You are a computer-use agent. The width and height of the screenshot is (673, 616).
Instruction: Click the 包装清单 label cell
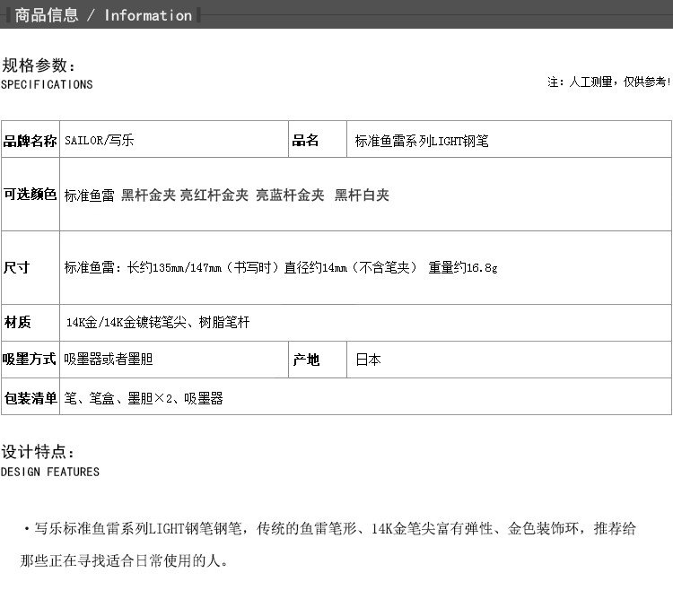[30, 397]
